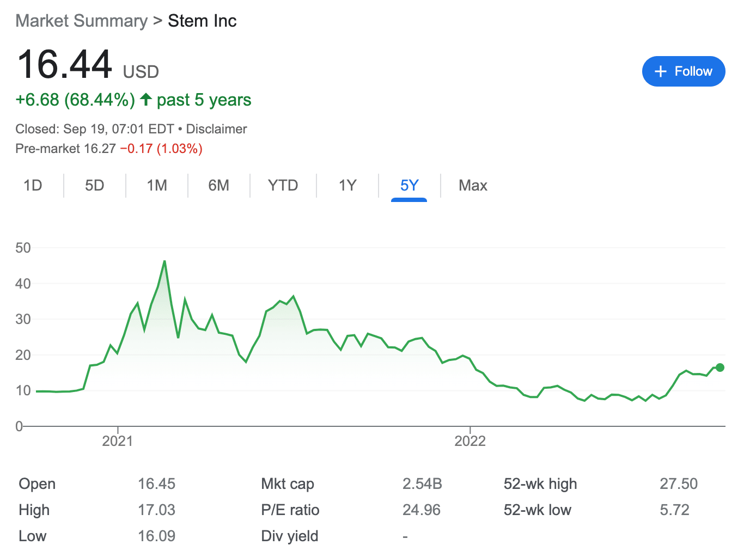Click the +6.68 (68.44%) change text

75,100
